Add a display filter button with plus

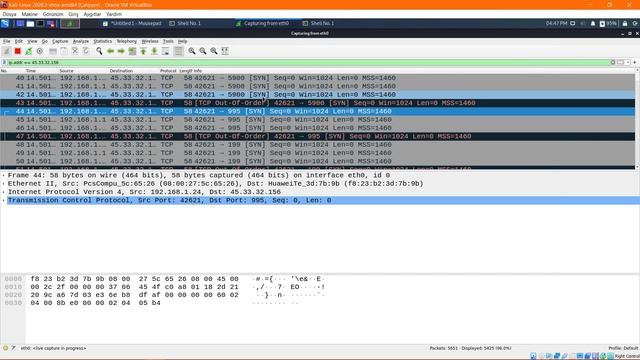click(x=635, y=62)
